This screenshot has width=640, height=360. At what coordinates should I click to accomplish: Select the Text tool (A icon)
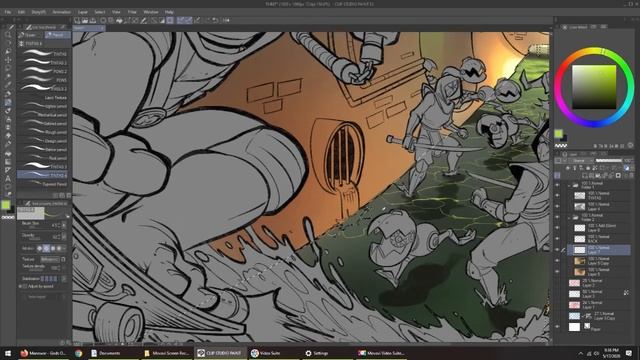8,178
